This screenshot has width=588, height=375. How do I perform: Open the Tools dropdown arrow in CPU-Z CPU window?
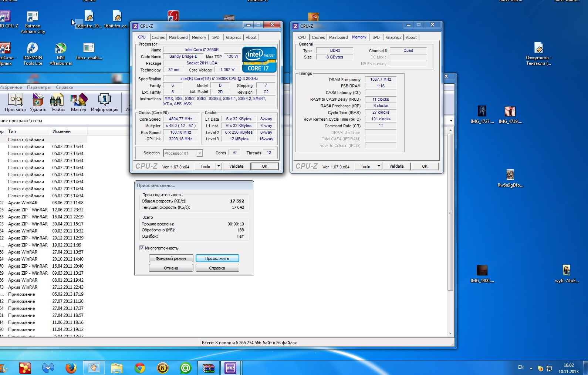tap(219, 166)
